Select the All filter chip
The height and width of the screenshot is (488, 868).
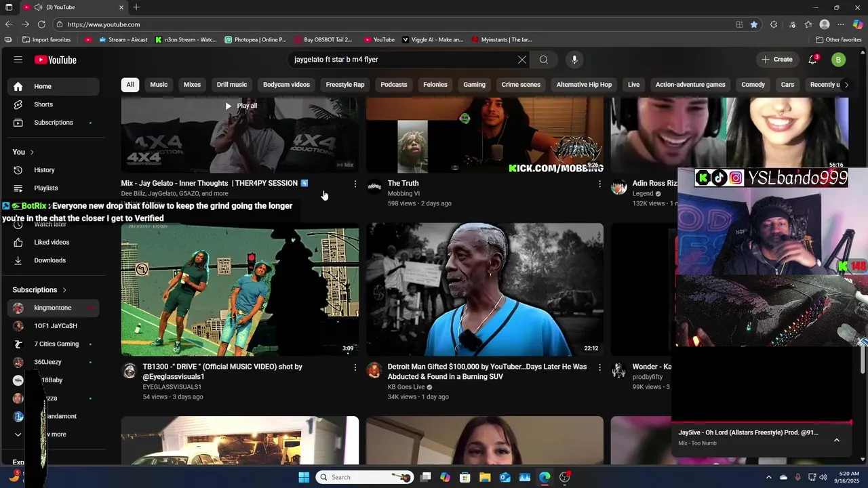pos(130,85)
